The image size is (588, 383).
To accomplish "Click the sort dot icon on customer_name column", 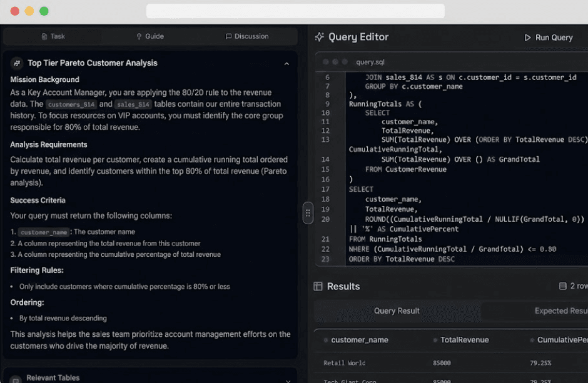I will coord(326,340).
